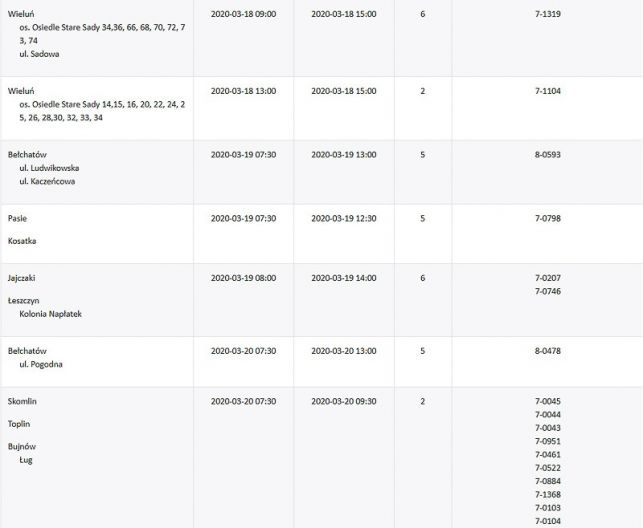643x528 pixels.
Task: Click station code 7-1104
Action: (547, 91)
